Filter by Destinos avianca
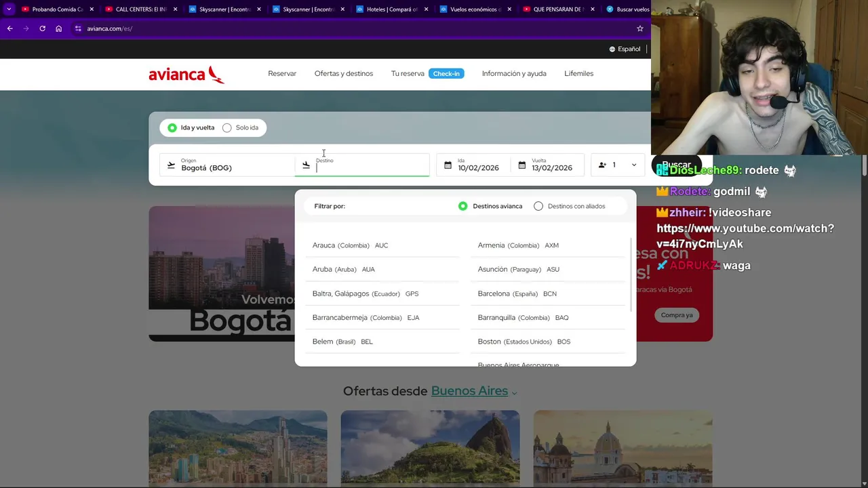 coord(490,206)
